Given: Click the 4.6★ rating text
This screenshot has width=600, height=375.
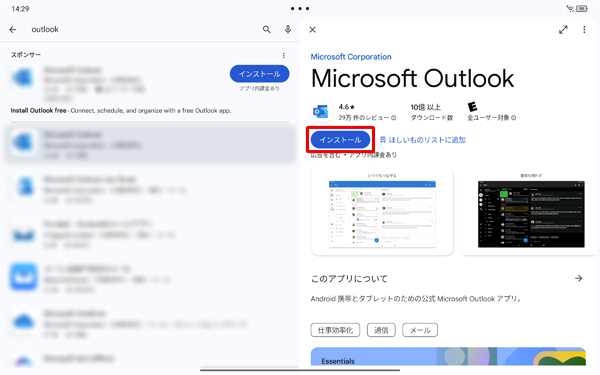Looking at the screenshot, I should coord(347,107).
